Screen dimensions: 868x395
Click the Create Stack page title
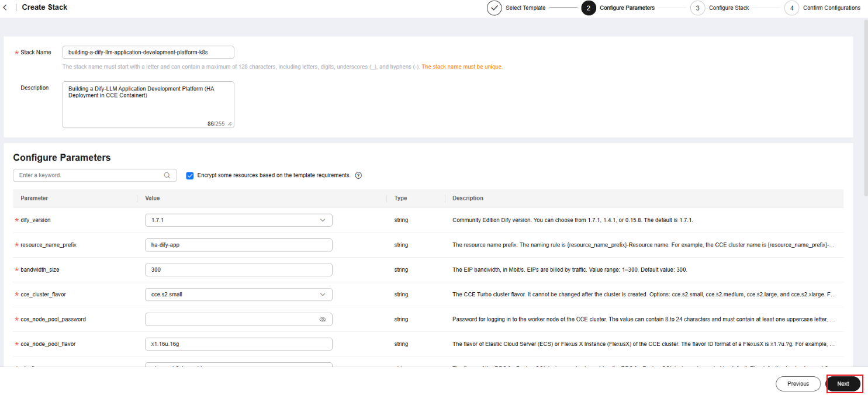pos(44,8)
